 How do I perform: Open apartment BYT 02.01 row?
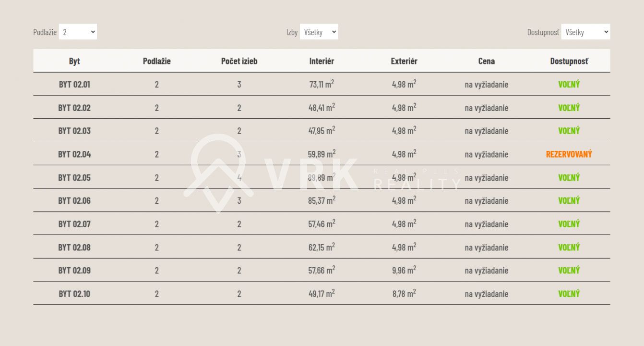click(x=74, y=85)
